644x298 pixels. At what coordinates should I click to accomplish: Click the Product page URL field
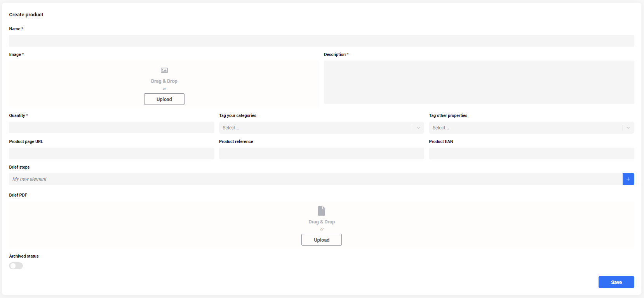(111, 153)
